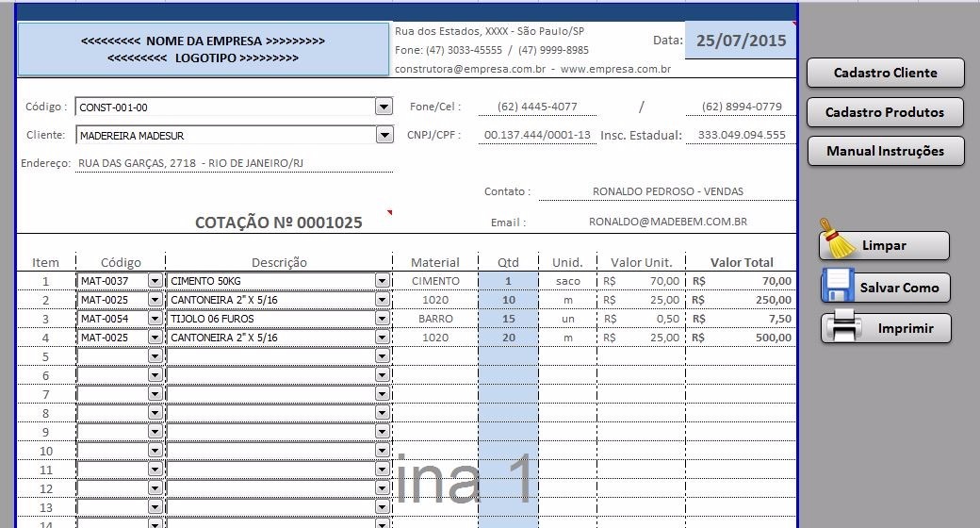Open empty code dropdown for item 12

click(x=155, y=488)
